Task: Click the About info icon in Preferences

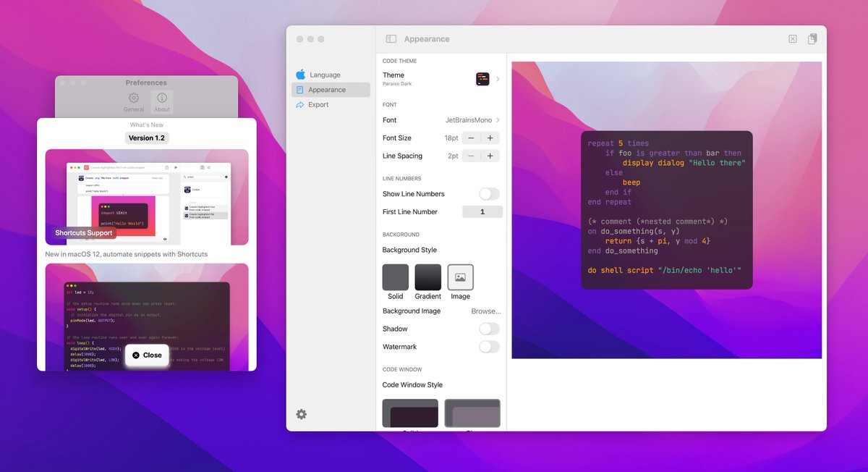Action: point(162,98)
